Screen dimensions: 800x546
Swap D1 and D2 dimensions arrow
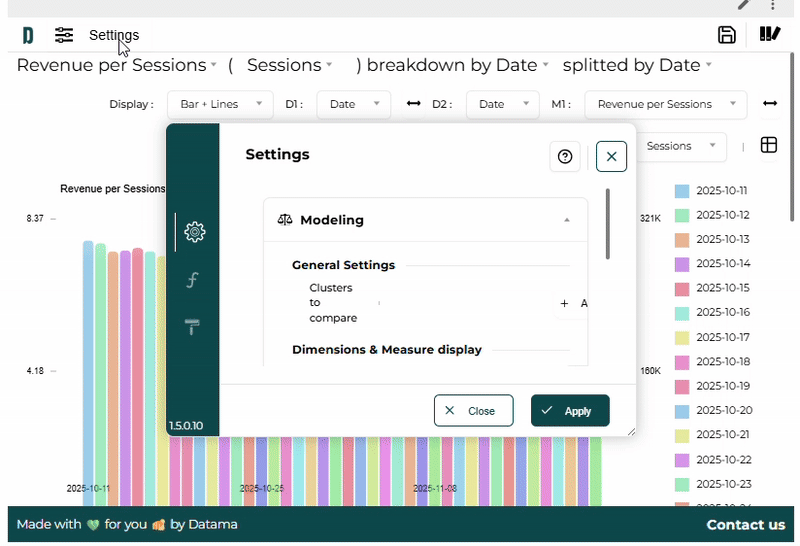[413, 104]
